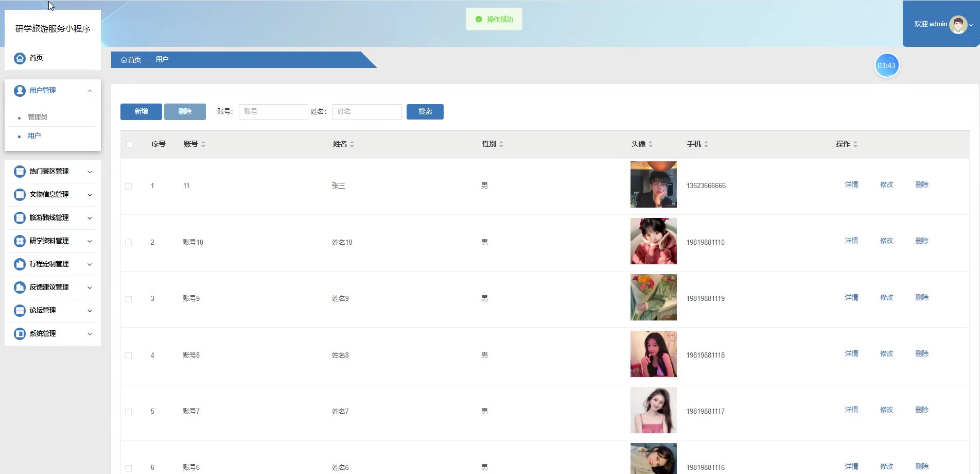Expand the 旅游路线管理 chevron
980x474 pixels.
pos(90,218)
